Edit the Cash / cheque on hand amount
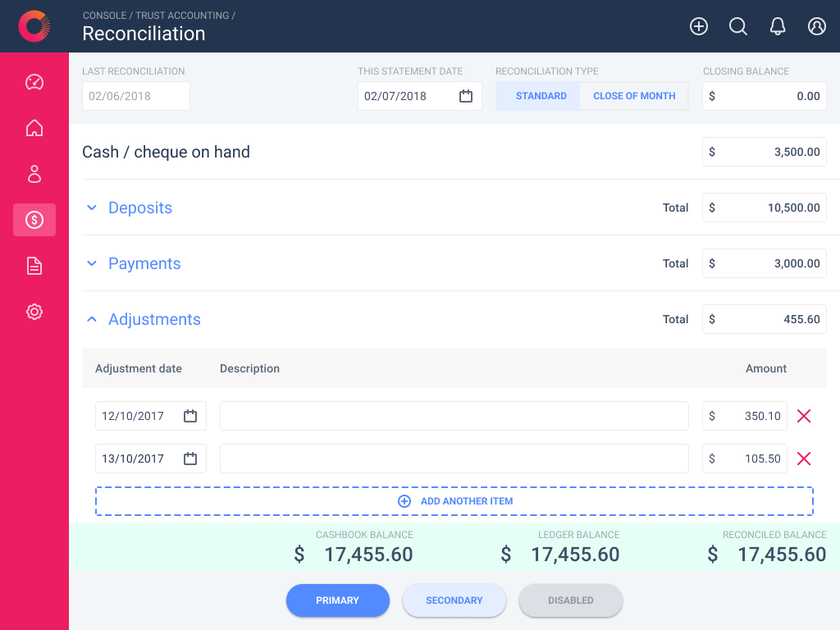 764,152
